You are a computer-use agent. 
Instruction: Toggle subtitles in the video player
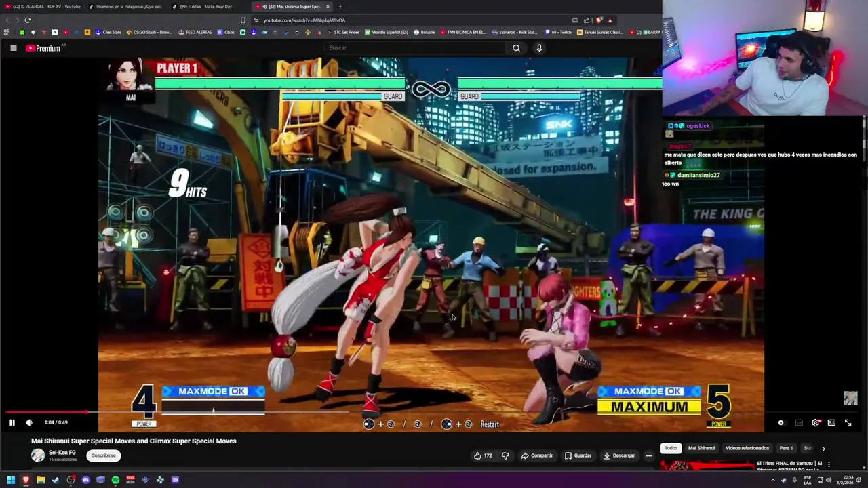799,422
